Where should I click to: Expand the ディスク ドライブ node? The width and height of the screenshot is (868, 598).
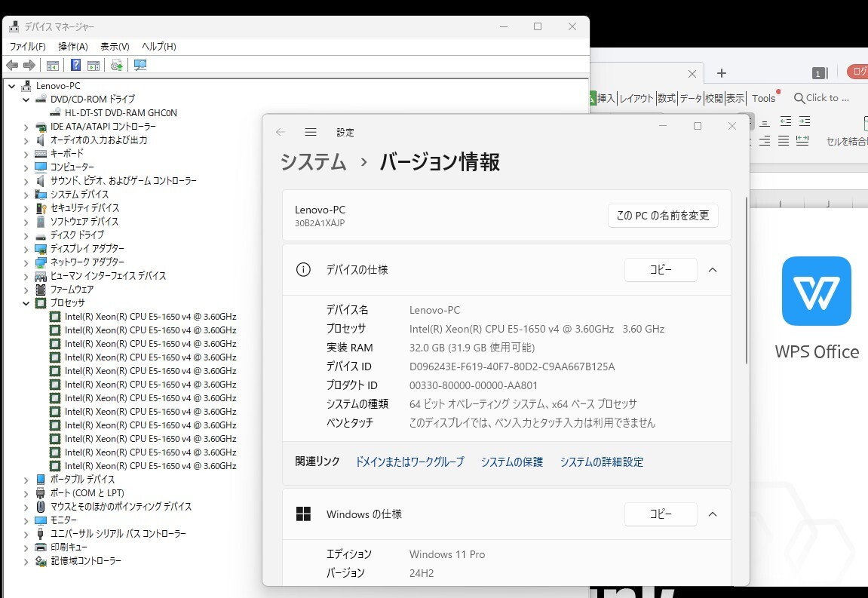tap(26, 235)
